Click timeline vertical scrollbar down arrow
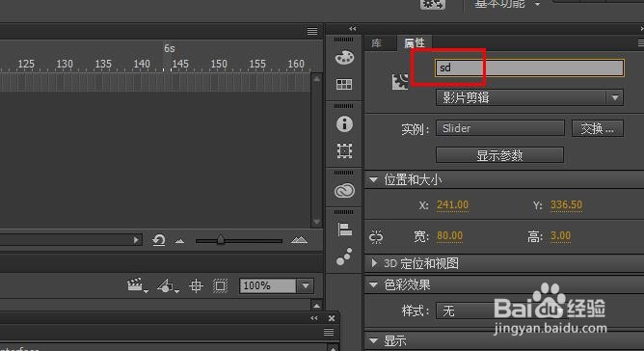The image size is (644, 351). pos(316,222)
